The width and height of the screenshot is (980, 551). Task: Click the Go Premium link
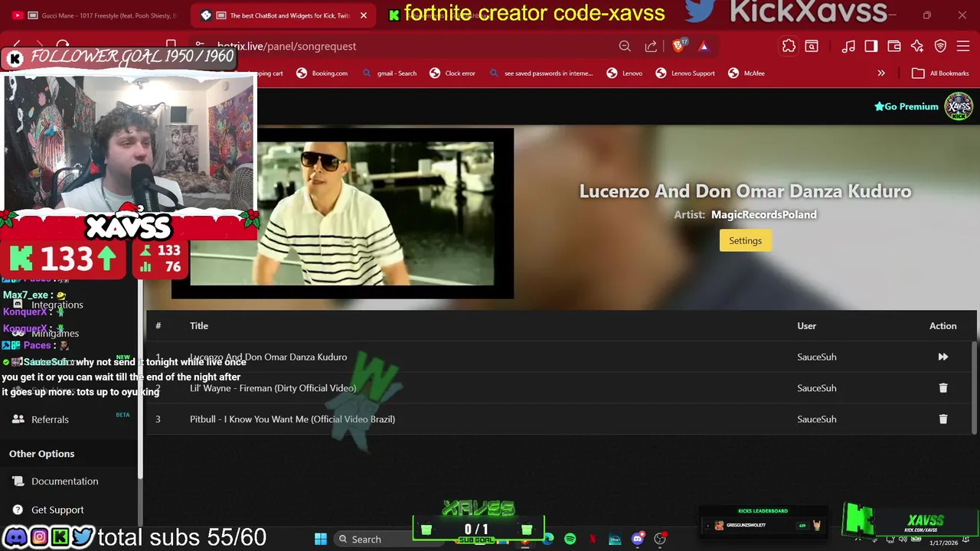tap(906, 106)
